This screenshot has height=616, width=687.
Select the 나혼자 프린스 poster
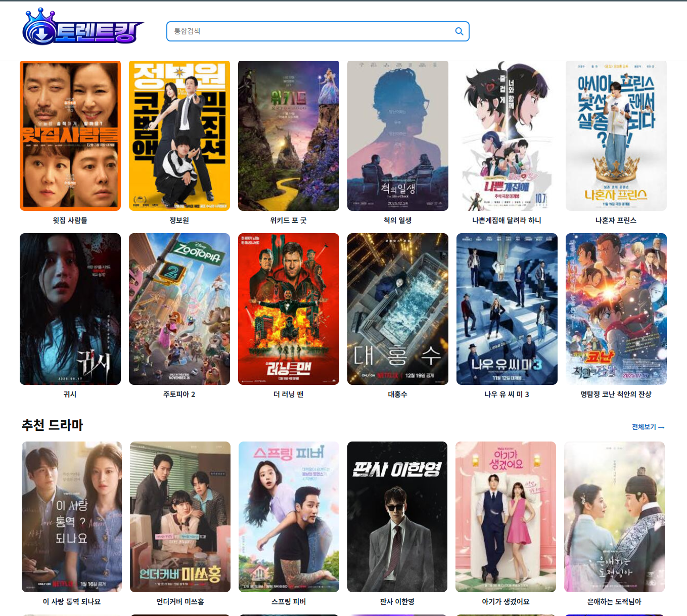(x=616, y=136)
